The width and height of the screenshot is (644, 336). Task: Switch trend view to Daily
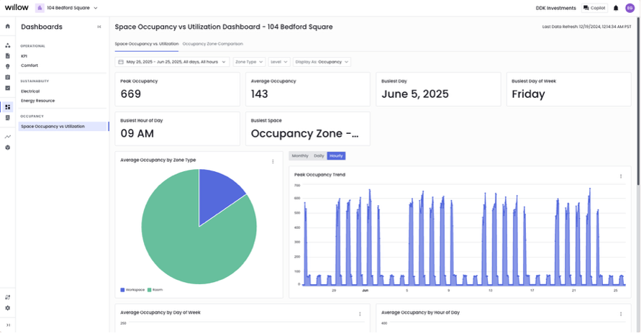[x=319, y=156]
